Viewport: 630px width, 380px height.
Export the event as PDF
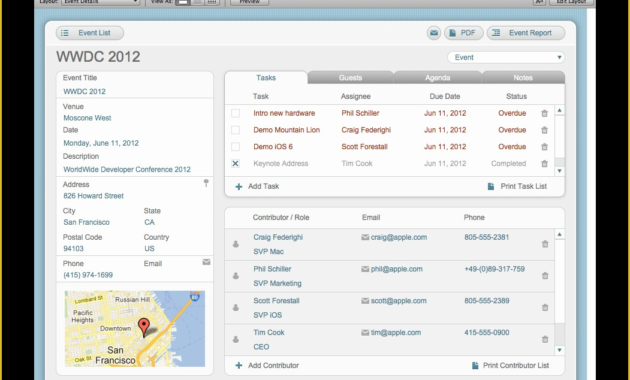[x=463, y=33]
